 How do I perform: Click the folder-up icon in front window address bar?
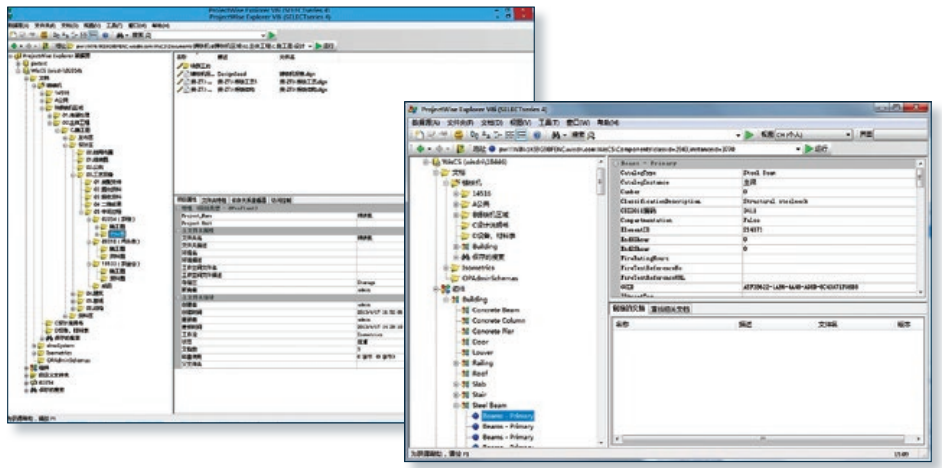click(460, 148)
